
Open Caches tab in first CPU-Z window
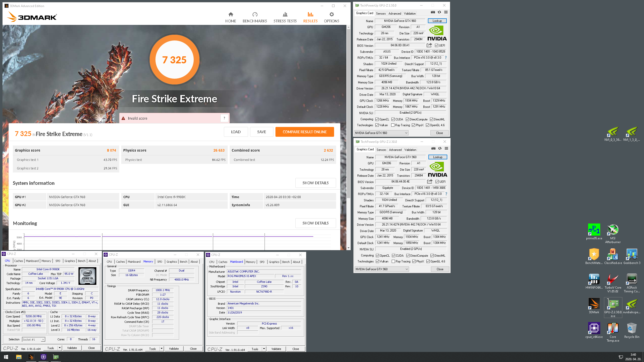19,261
